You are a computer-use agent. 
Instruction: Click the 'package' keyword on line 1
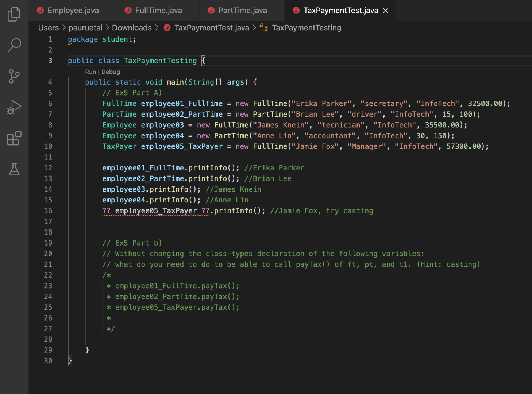tap(83, 39)
